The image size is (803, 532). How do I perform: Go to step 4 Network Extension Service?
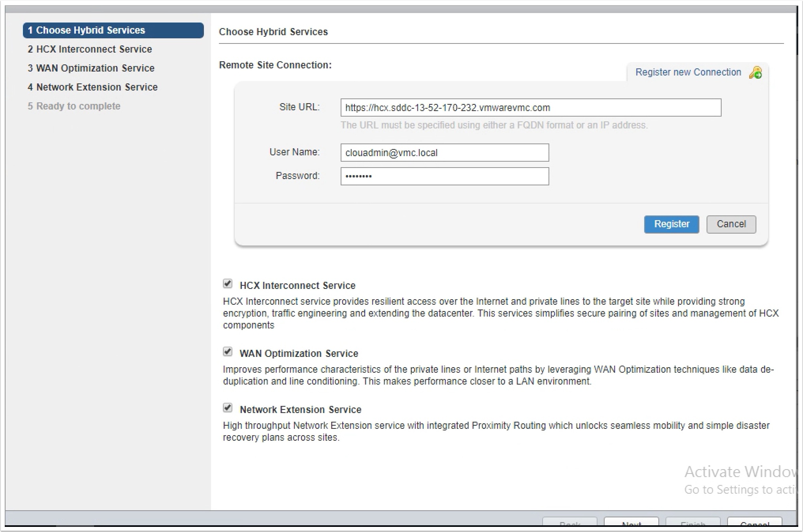[x=92, y=87]
